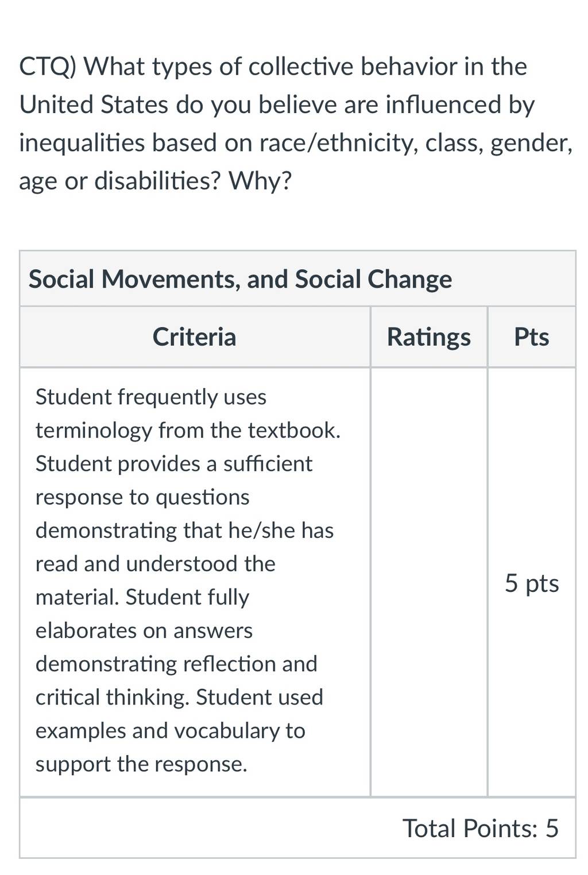588x875 pixels.
Task: Select the rubric title Social Movements, and Social Change
Action: coord(240,279)
